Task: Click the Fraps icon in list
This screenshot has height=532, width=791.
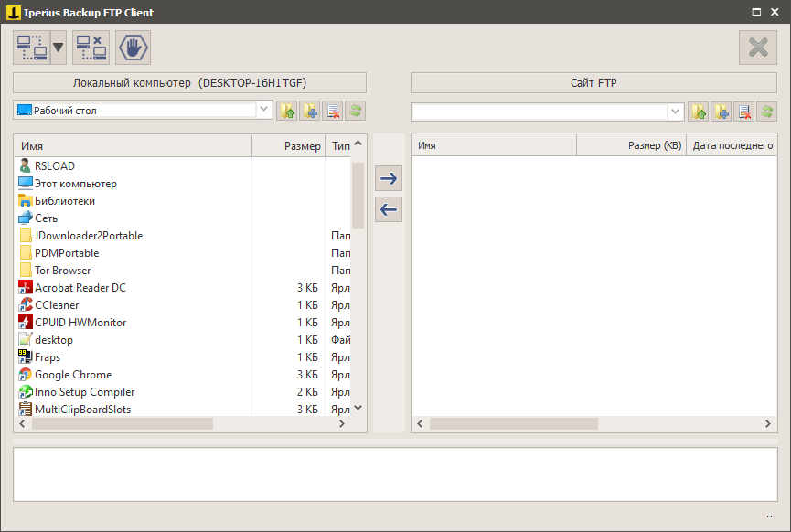Action: point(26,357)
